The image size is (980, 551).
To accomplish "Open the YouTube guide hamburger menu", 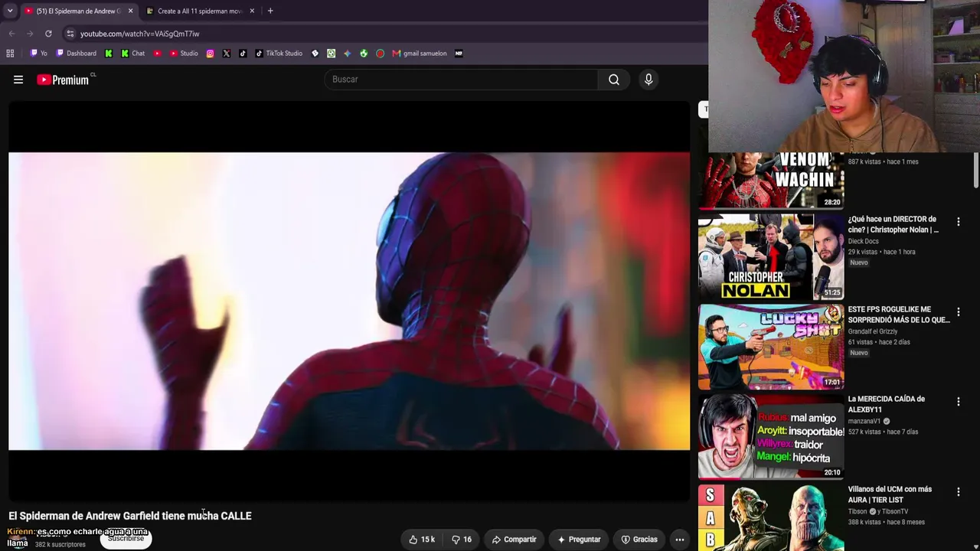I will click(18, 80).
